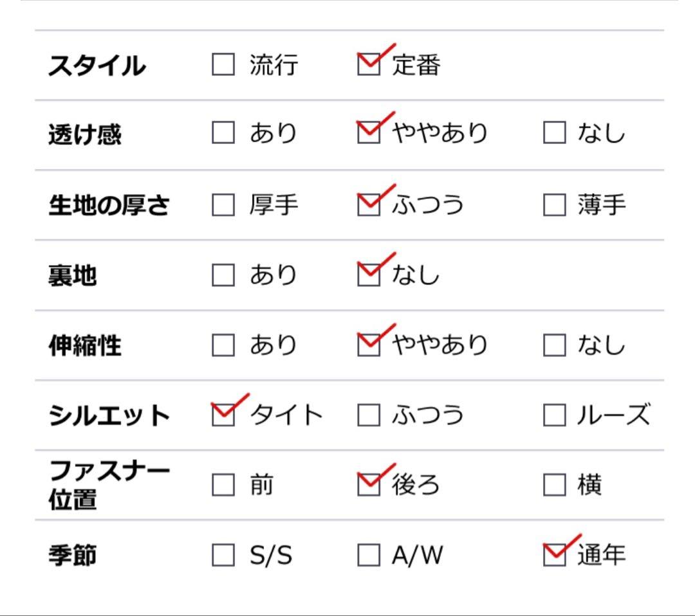Uncheck ややあり in the 透け感 row

click(369, 134)
